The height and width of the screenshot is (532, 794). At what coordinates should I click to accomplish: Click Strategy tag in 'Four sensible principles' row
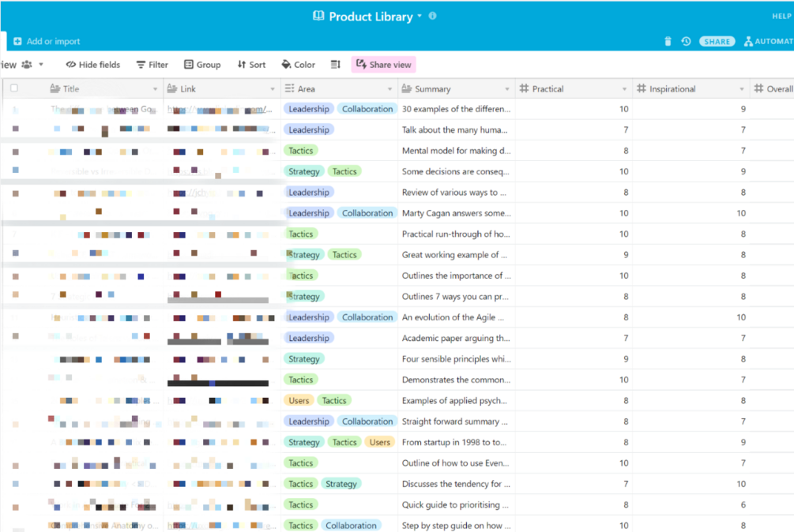(304, 359)
